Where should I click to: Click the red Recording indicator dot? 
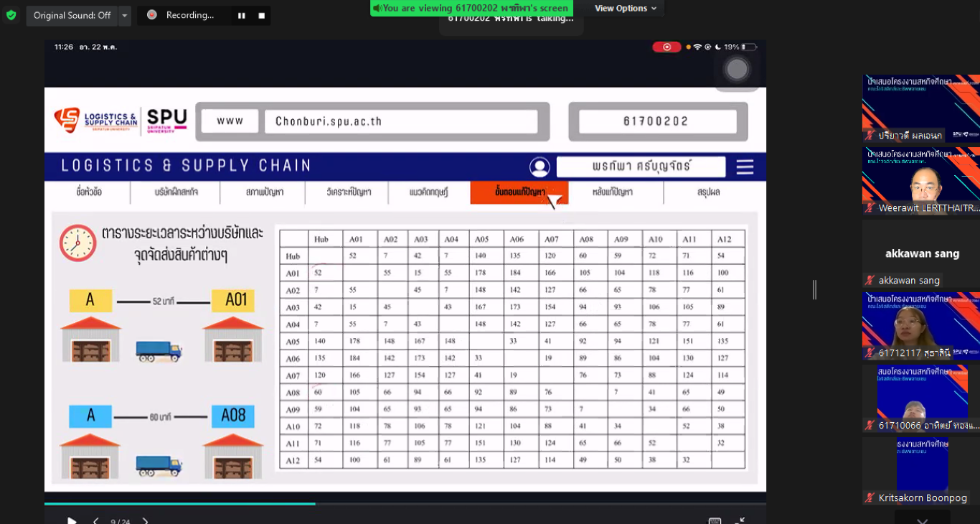[151, 14]
